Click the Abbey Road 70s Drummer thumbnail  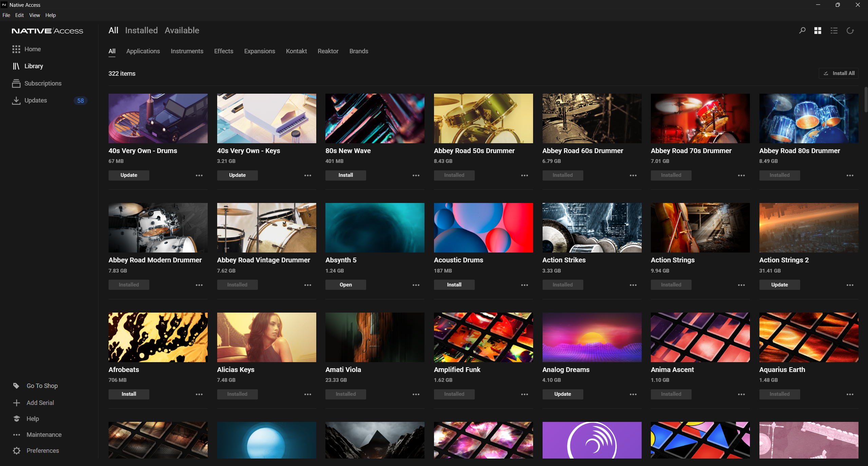tap(700, 118)
